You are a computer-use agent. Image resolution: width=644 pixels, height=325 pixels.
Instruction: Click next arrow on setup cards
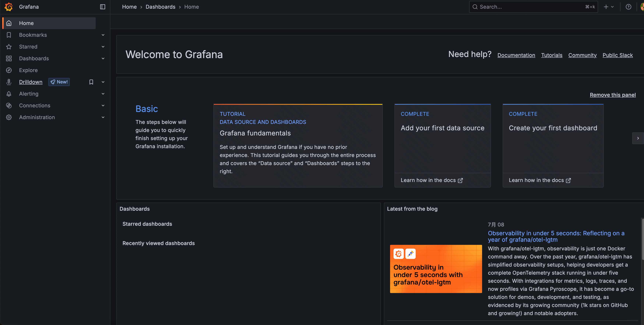(x=638, y=138)
